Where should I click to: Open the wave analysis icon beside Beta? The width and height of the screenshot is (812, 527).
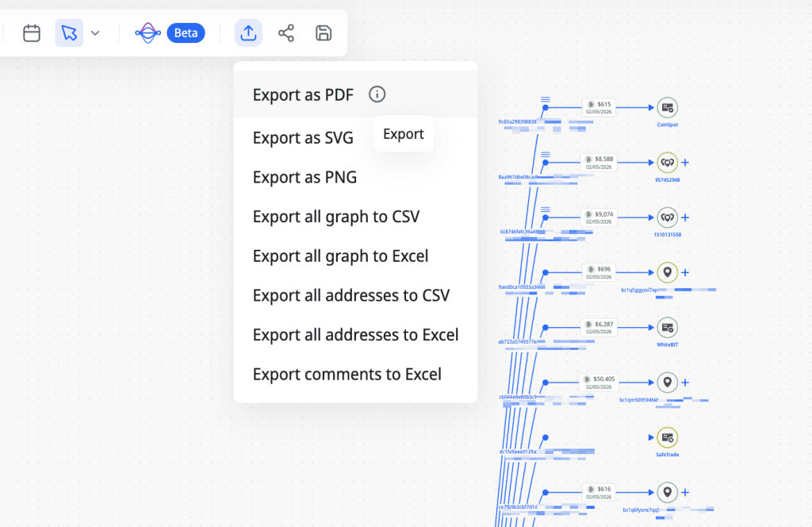click(148, 33)
